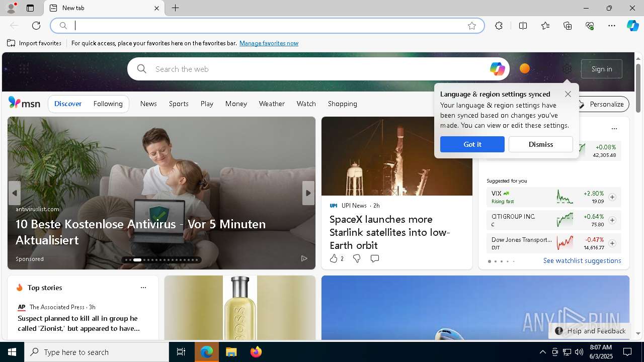
Task: Open SpaceX launches Starlink satellites headline
Action: (390, 232)
